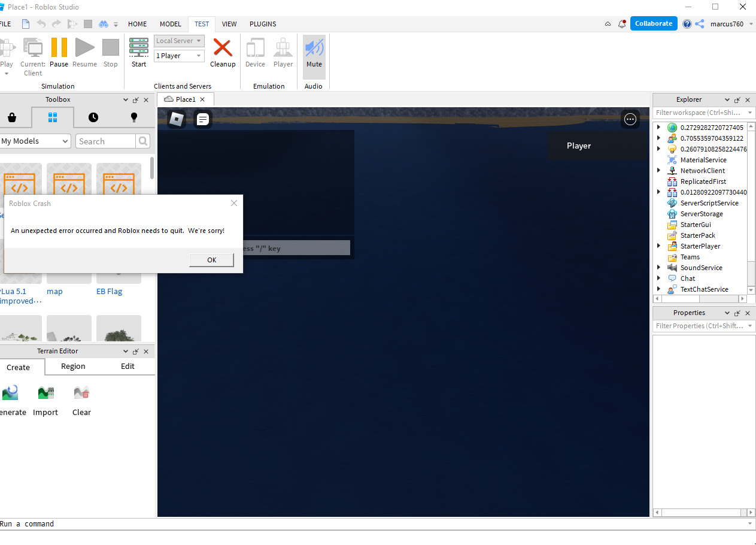The height and width of the screenshot is (545, 756).
Task: Open the Toolbox Creations lightbulb tab
Action: tap(134, 117)
